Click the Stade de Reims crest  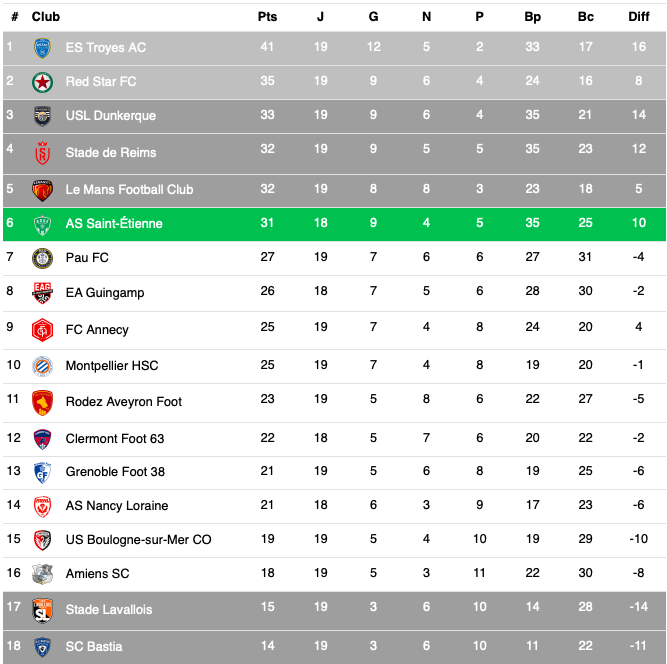[42, 153]
